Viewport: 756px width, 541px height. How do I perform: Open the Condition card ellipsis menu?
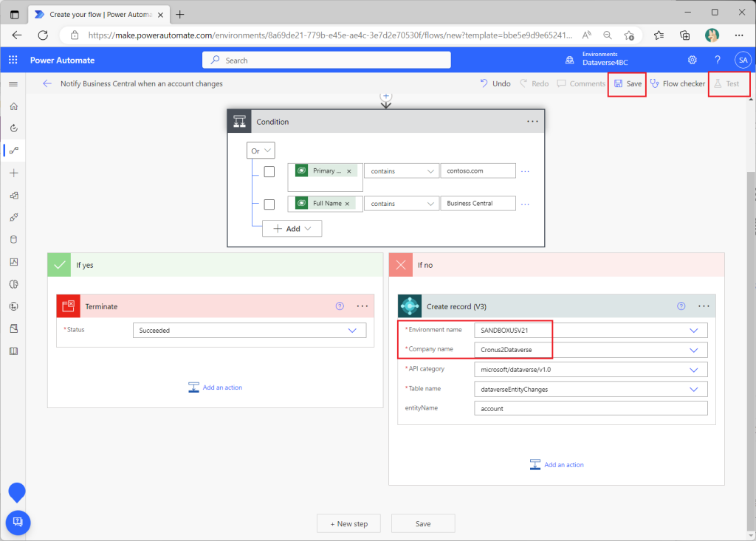point(532,122)
